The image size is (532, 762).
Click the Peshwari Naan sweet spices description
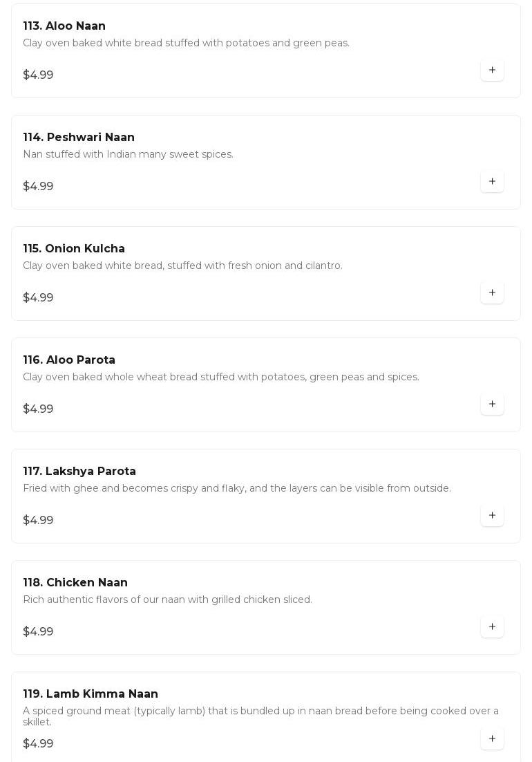pyautogui.click(x=128, y=154)
